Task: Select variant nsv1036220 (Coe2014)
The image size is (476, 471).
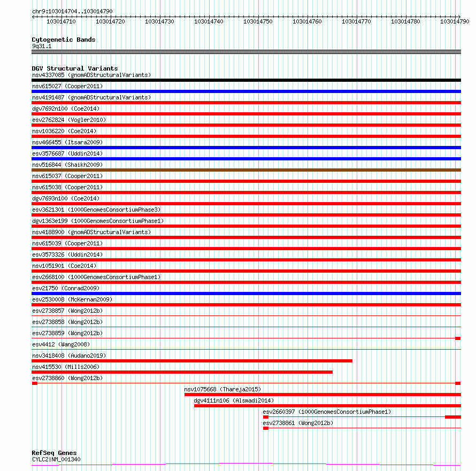Action: (x=64, y=131)
